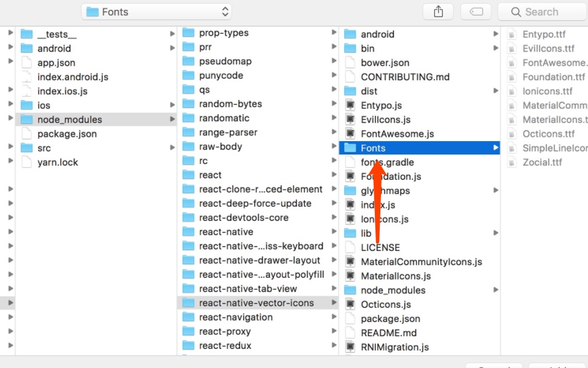Click the tag edit toolbar button
Viewport: 588px width, 368px height.
pyautogui.click(x=476, y=12)
